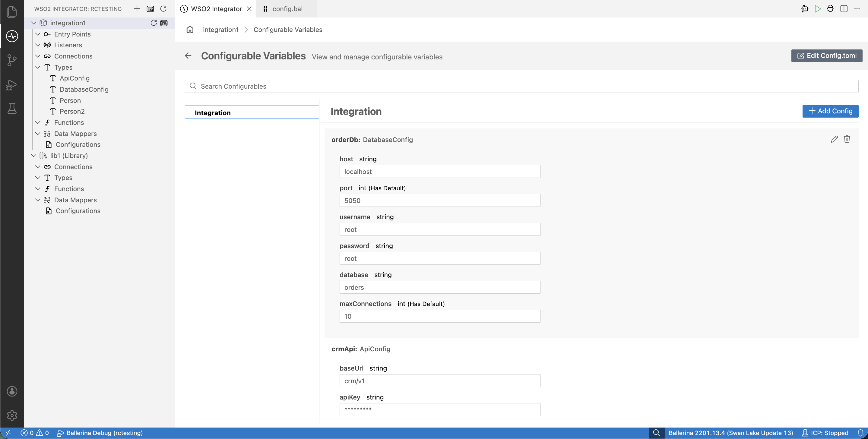Click ICP: Stopped in the status bar
Screen dimensions: 868x439
click(x=825, y=433)
